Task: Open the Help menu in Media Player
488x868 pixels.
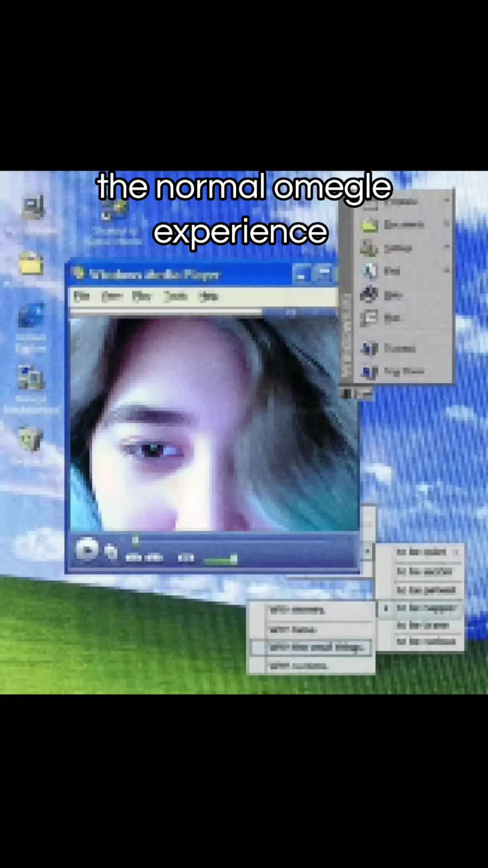Action: pyautogui.click(x=209, y=297)
